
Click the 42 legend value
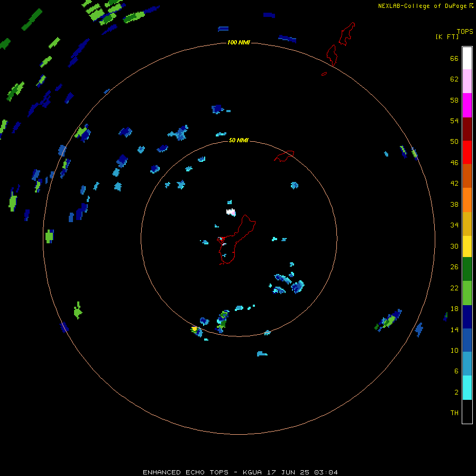[454, 184]
